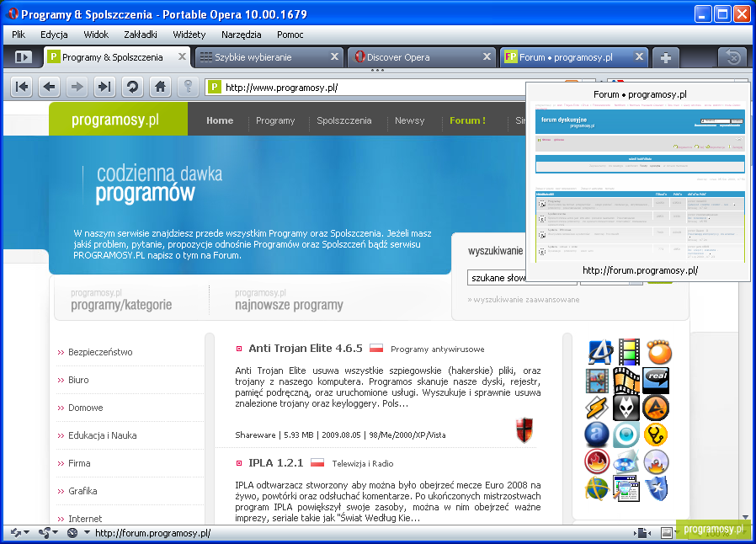Screen dimensions: 756x544
Task: Reload the page with Reload button
Action: [x=132, y=87]
